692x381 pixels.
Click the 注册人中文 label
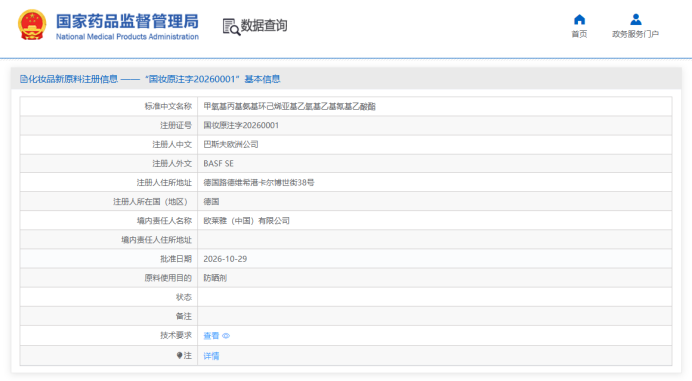point(172,144)
